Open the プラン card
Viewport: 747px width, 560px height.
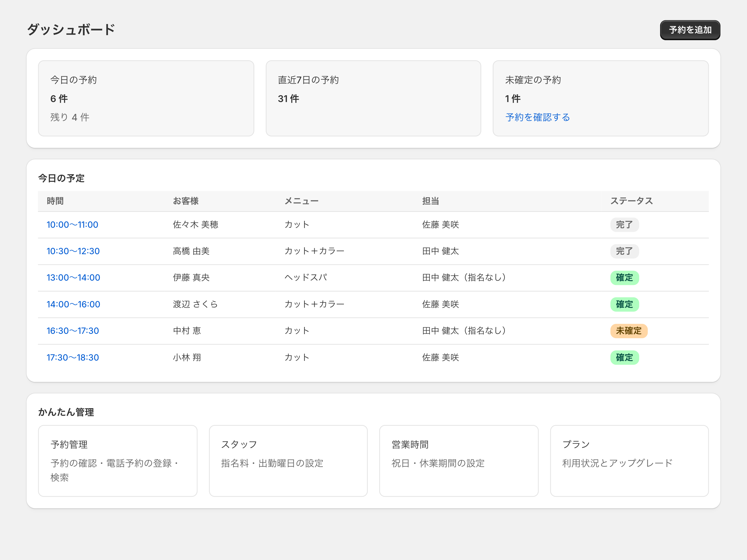click(x=629, y=461)
